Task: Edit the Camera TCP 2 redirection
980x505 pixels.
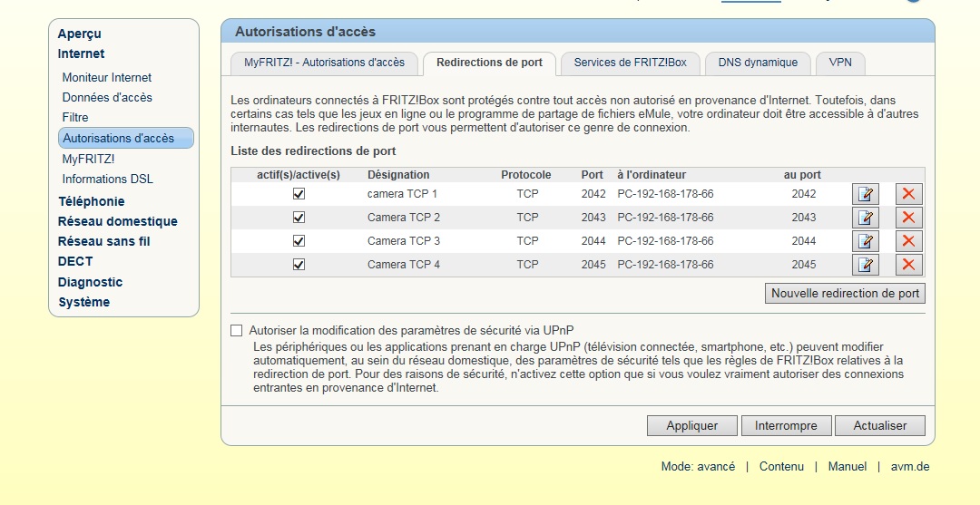Action: (x=865, y=218)
